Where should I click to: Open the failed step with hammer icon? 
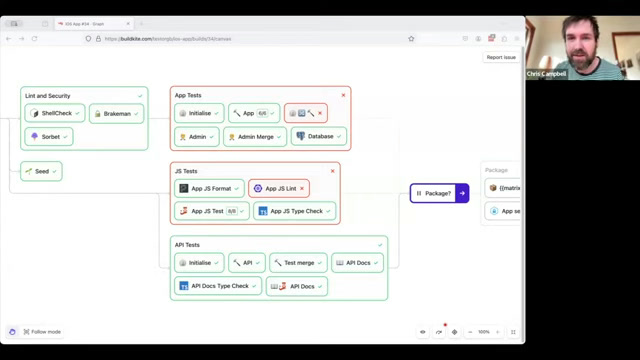306,113
